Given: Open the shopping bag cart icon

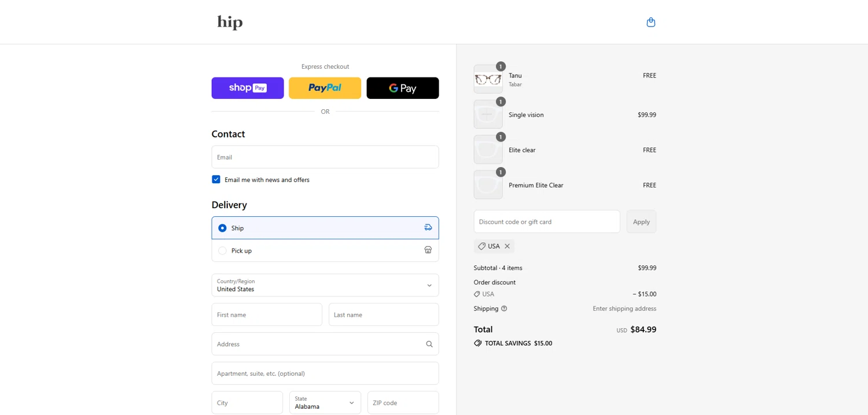Looking at the screenshot, I should [x=650, y=22].
